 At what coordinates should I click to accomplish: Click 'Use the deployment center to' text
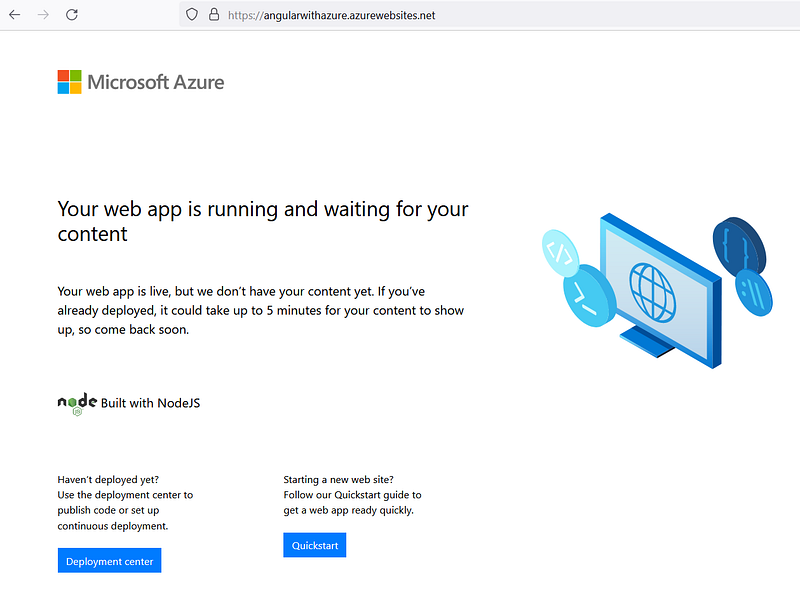125,495
